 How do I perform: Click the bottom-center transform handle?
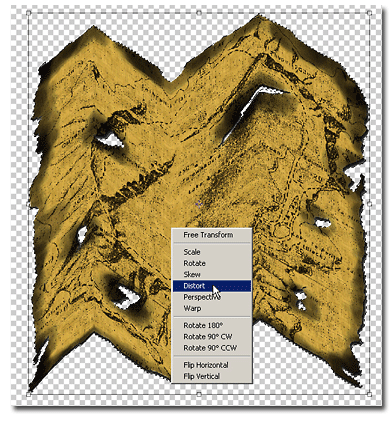[x=199, y=394]
